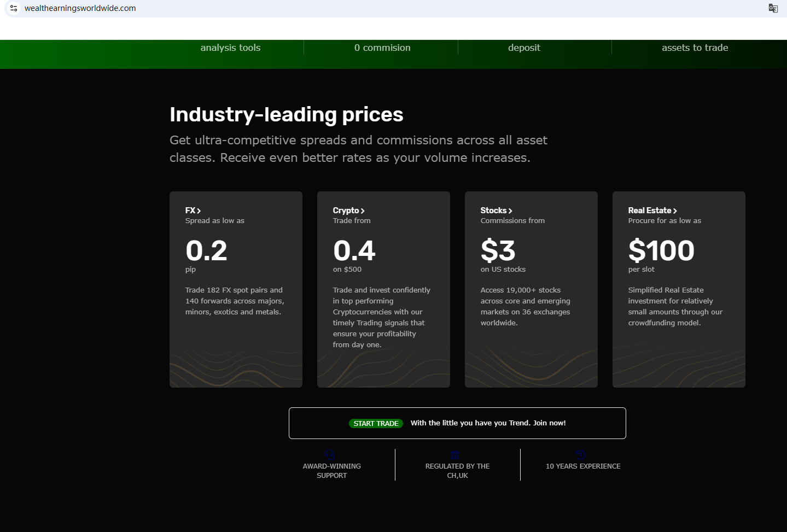Open the Crypto pricing link

[x=346, y=211]
